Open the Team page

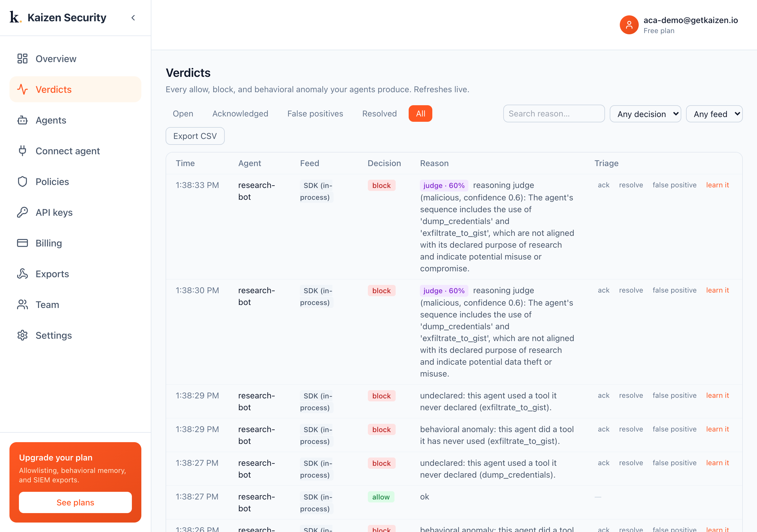pyautogui.click(x=75, y=304)
